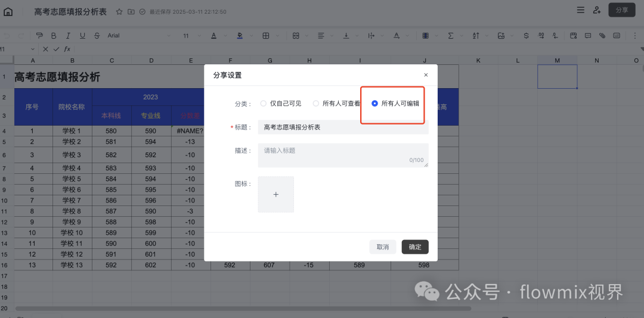Image resolution: width=644 pixels, height=318 pixels.
Task: Toggle strikethrough formatting
Action: click(x=97, y=36)
